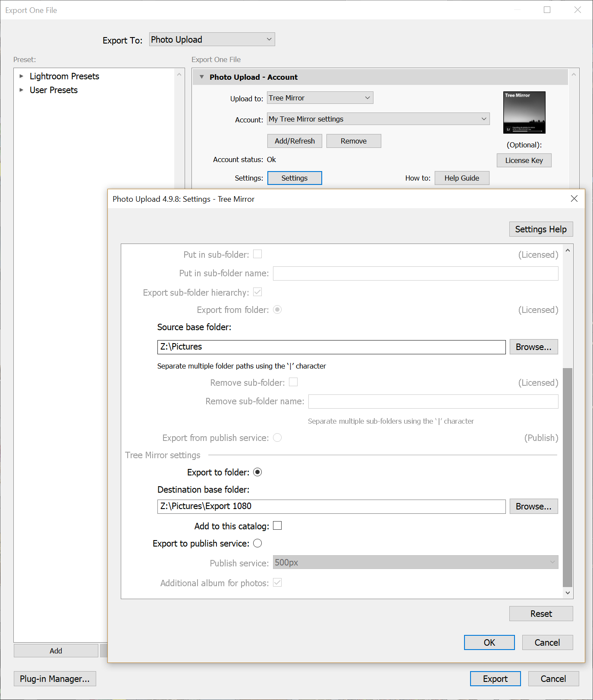Screen dimensions: 593x700
Task: Browse for the Source base folder
Action: click(x=533, y=347)
